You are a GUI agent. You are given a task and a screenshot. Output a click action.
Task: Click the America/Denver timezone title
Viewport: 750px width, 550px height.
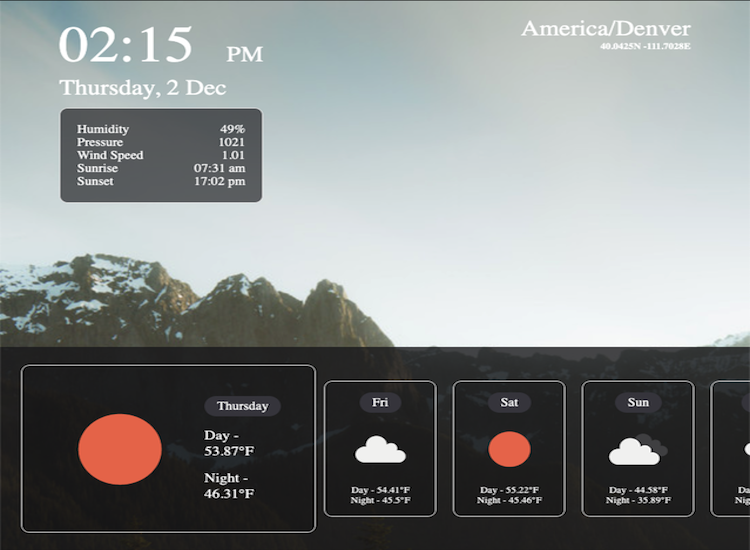tap(606, 29)
